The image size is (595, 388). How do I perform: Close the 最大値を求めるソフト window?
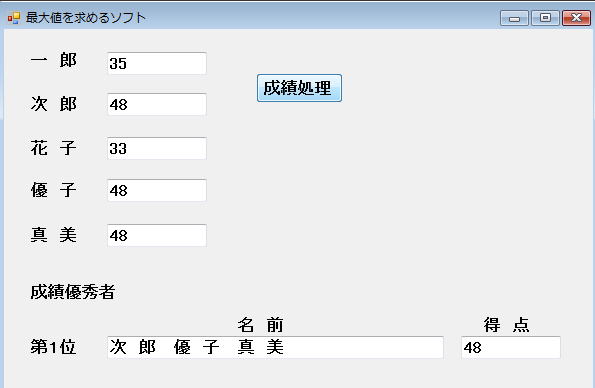pyautogui.click(x=576, y=18)
